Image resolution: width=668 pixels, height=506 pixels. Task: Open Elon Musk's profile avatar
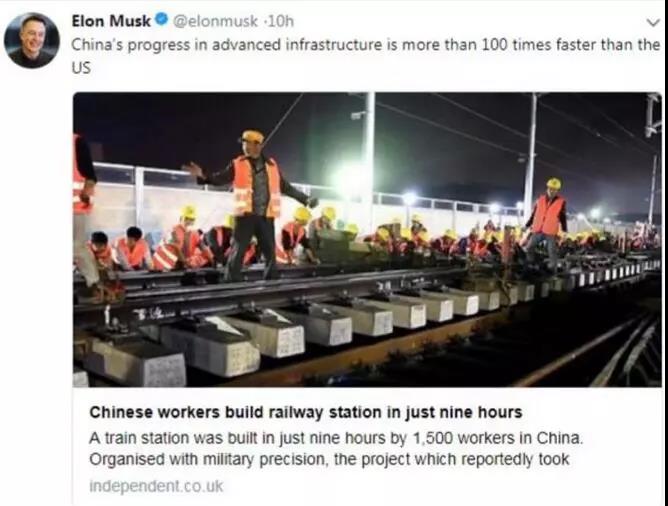click(32, 40)
